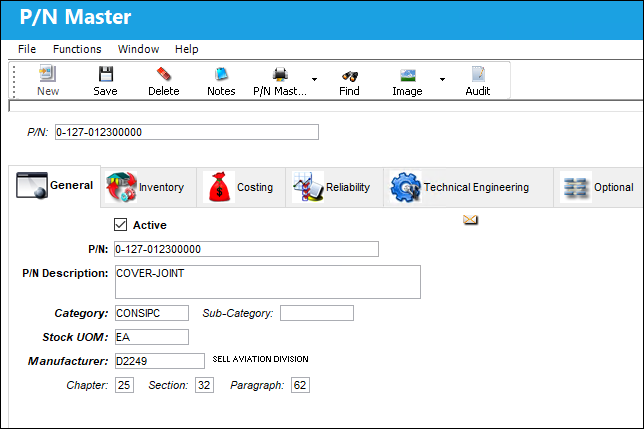This screenshot has height=429, width=644.
Task: Click the P/N Description text box
Action: 268,282
